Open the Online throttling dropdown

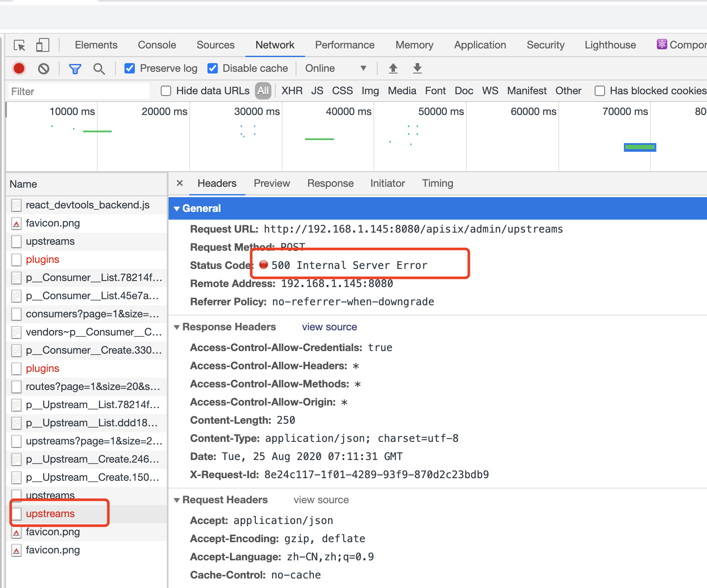(x=336, y=68)
